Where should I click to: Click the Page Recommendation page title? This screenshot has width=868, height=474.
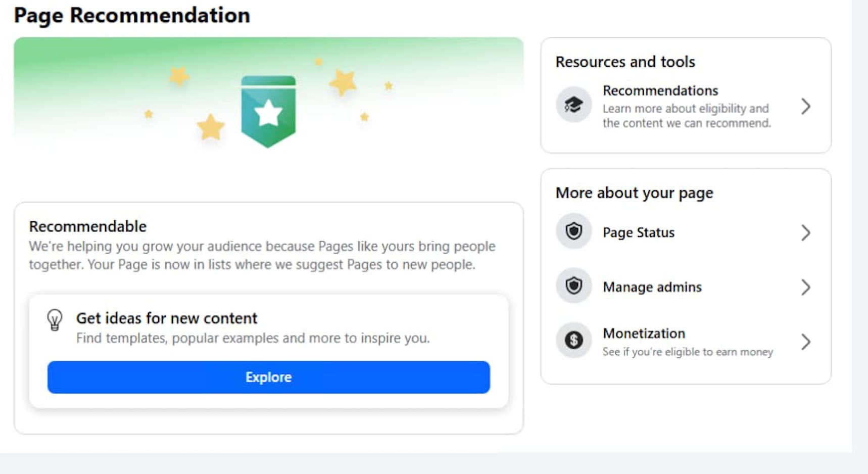click(132, 15)
